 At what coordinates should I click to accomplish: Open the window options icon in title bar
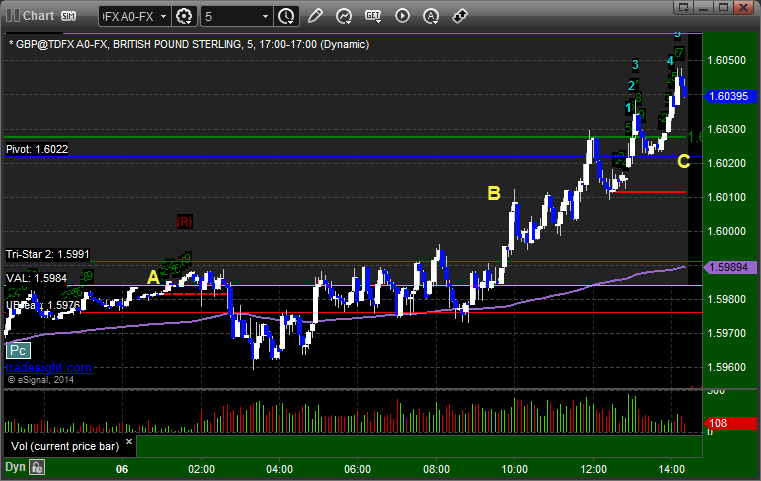[x=684, y=7]
